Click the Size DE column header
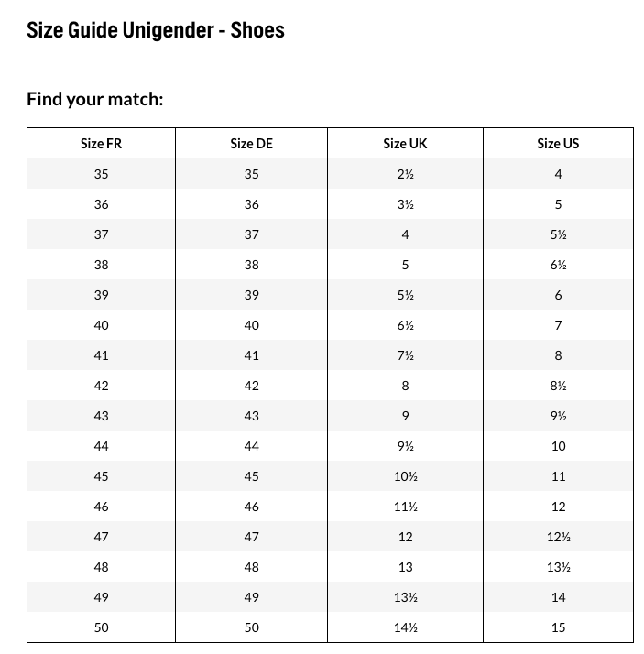 pos(251,144)
